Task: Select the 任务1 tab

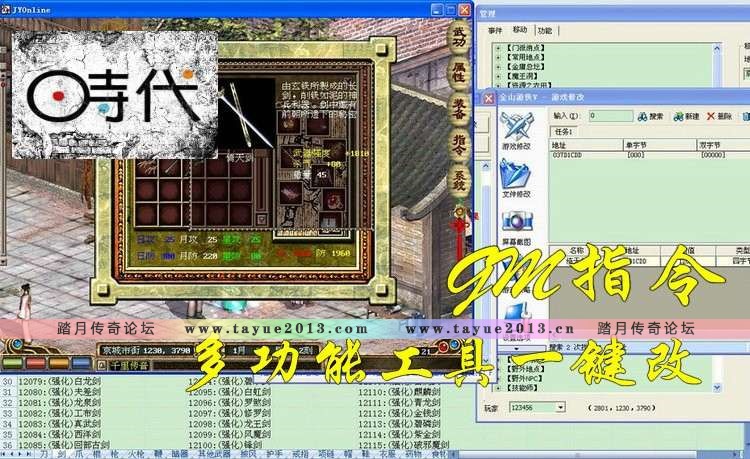Action: pyautogui.click(x=563, y=131)
